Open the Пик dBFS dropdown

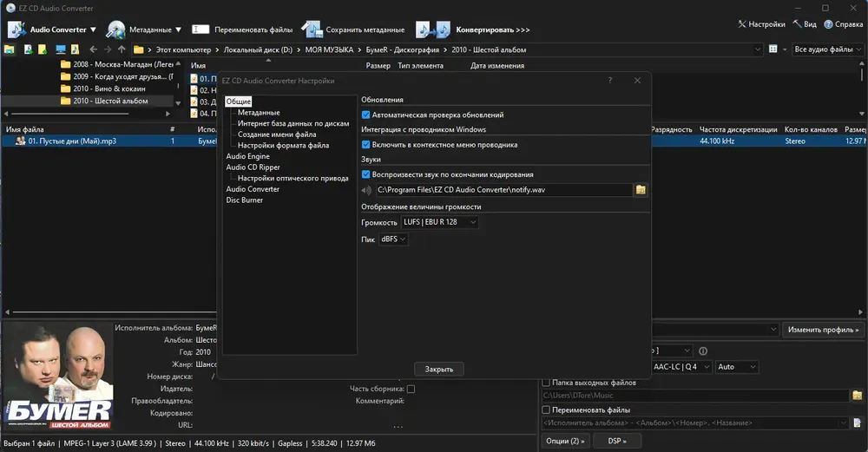[393, 239]
